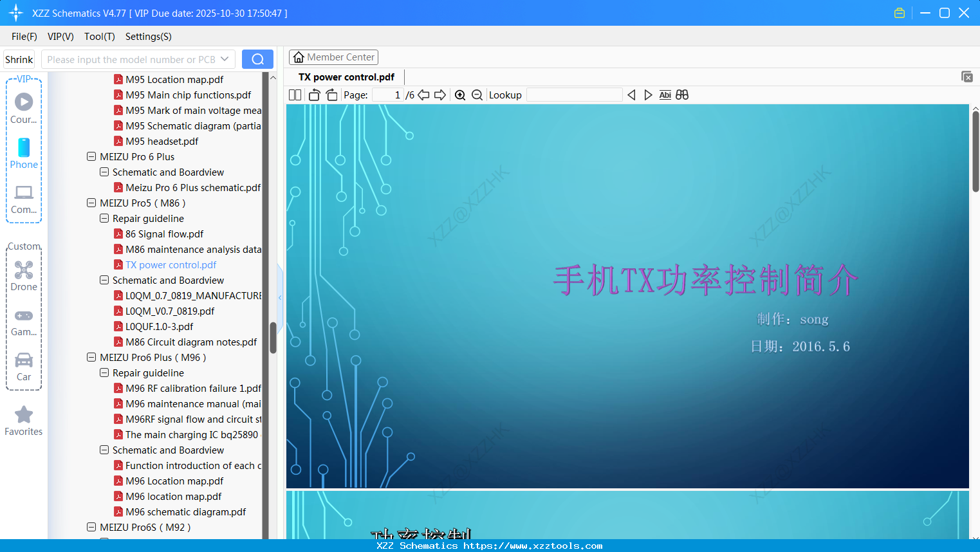
Task: Zoom out on the PDF page
Action: [x=477, y=95]
